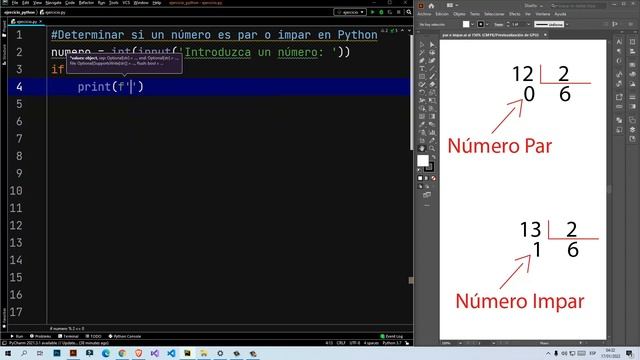Open fill swatch in Illustrator control bar
This screenshot has width=640, height=360.
[466, 24]
